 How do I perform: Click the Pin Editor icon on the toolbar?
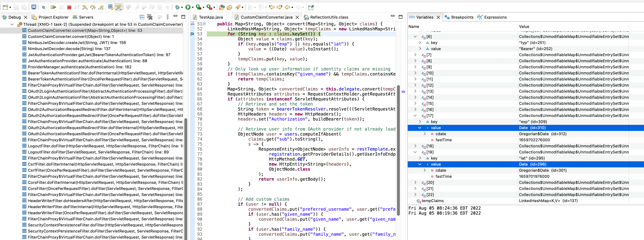click(x=311, y=7)
